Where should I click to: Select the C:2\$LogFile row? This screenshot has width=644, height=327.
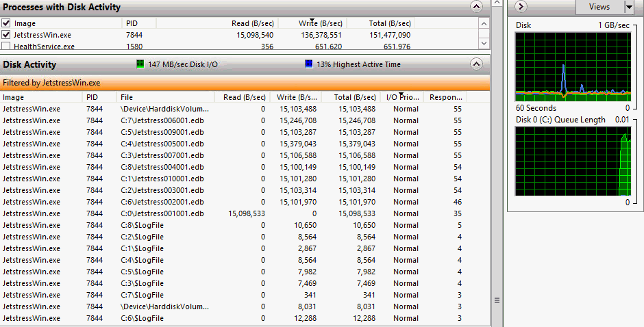pyautogui.click(x=245, y=237)
